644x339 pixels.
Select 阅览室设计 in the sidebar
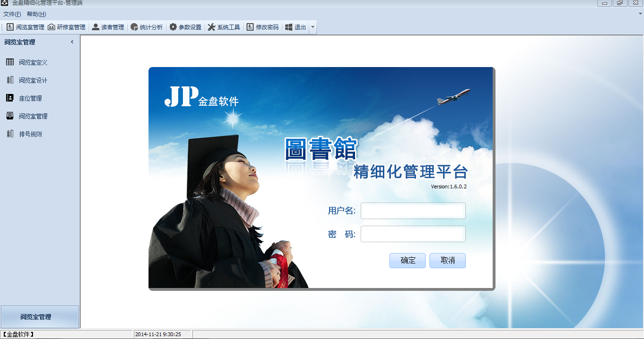pyautogui.click(x=33, y=80)
